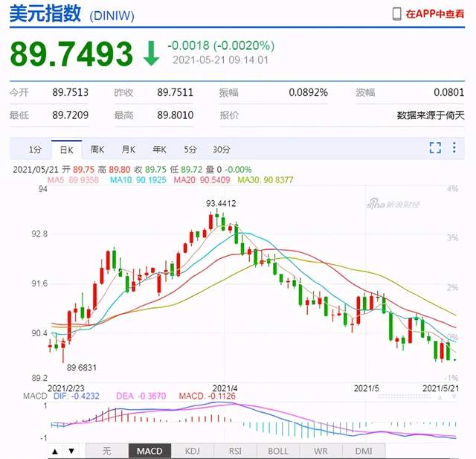476x459 pixels.
Task: Turn on the RSI indicator
Action: point(236,451)
